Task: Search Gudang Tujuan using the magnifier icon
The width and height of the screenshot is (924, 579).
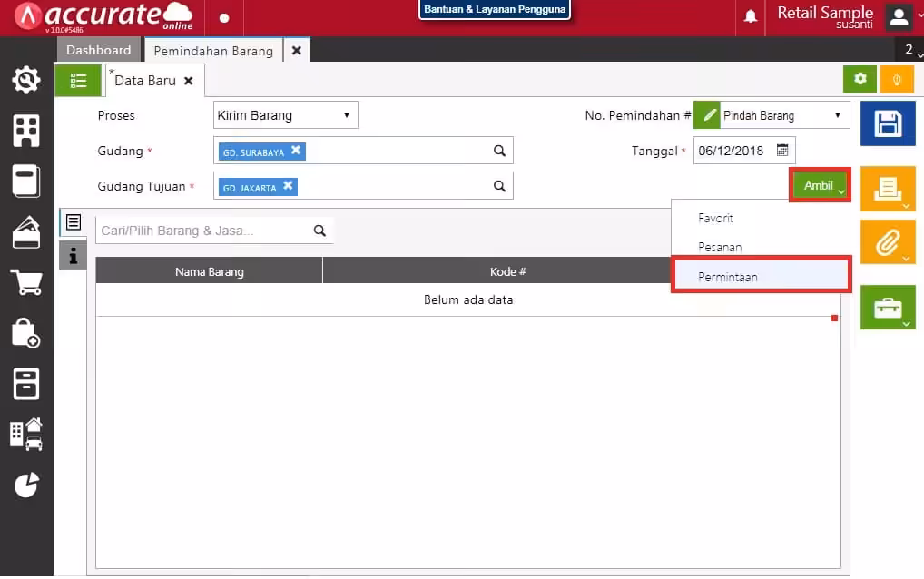Action: coord(499,186)
